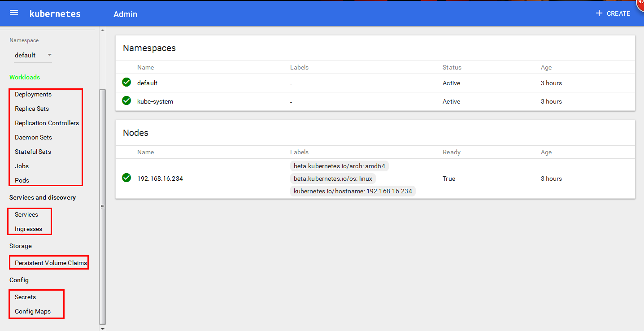This screenshot has height=331, width=644.
Task: Open the hamburger navigation menu
Action: (14, 13)
